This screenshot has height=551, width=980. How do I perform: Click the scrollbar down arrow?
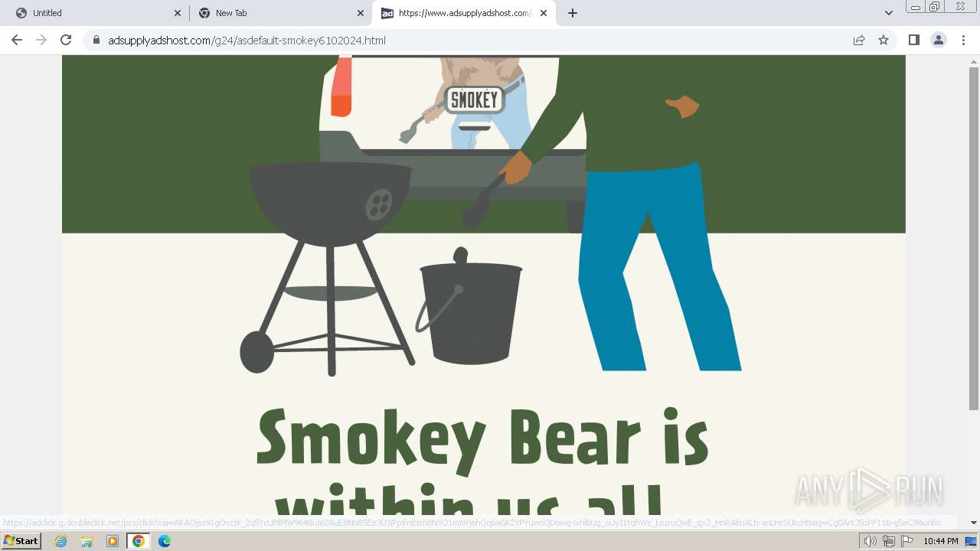click(974, 523)
